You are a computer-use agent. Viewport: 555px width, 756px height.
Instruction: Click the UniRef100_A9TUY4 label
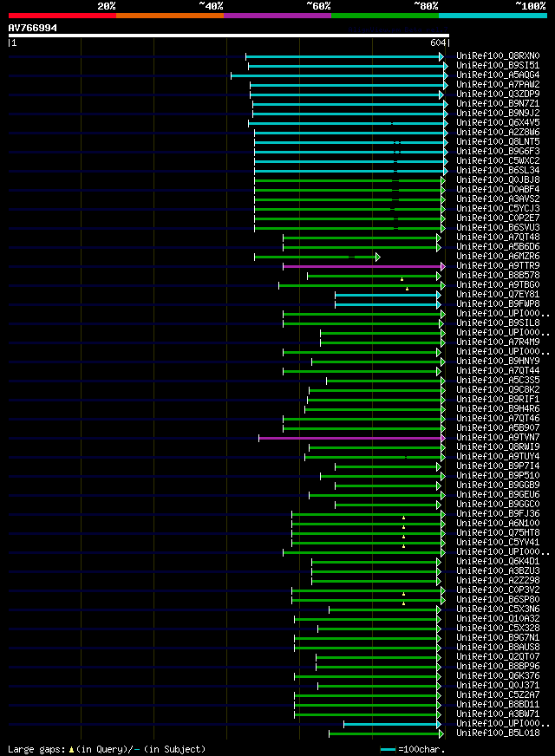(x=498, y=457)
